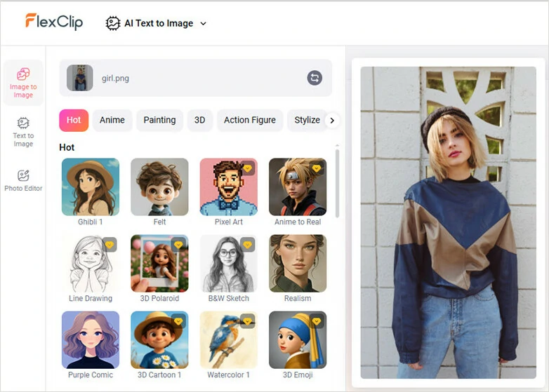Select Image to Image in sidebar
Image resolution: width=549 pixels, height=392 pixels.
pyautogui.click(x=23, y=83)
